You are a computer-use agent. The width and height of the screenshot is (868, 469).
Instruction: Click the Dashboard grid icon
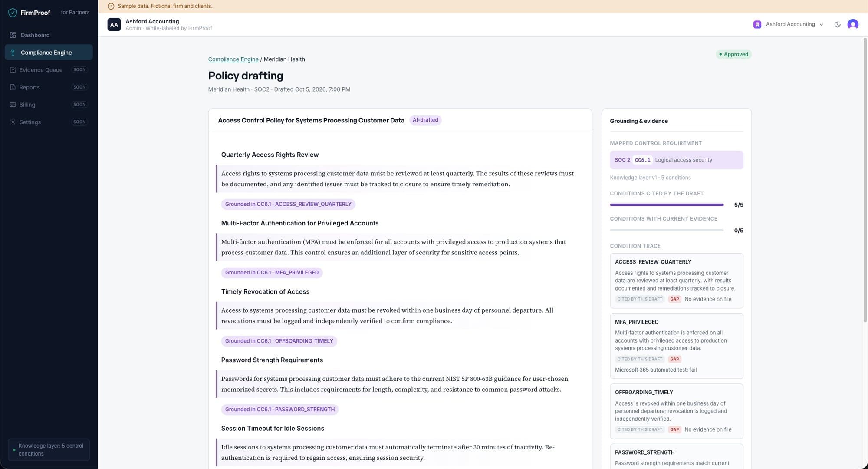13,35
